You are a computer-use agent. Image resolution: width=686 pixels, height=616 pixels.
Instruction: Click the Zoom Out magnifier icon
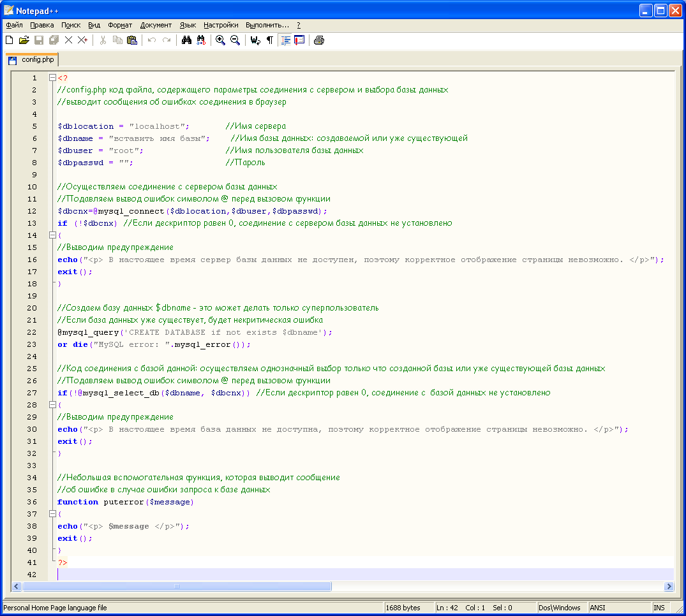(235, 40)
